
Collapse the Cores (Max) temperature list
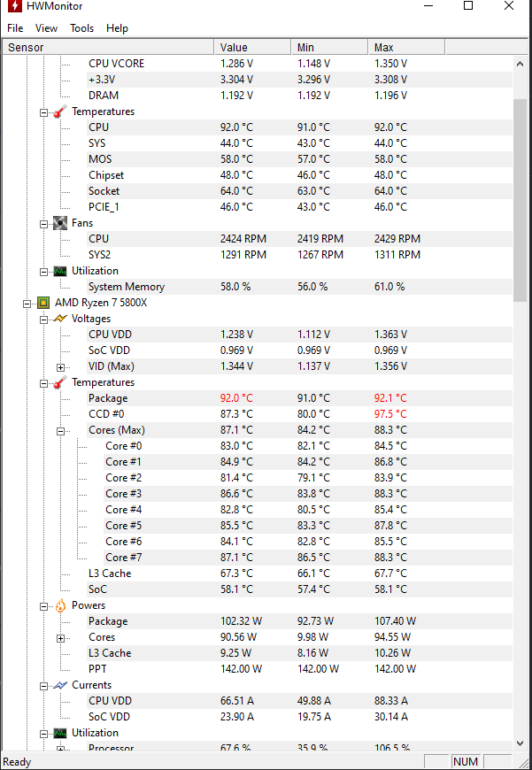(60, 431)
